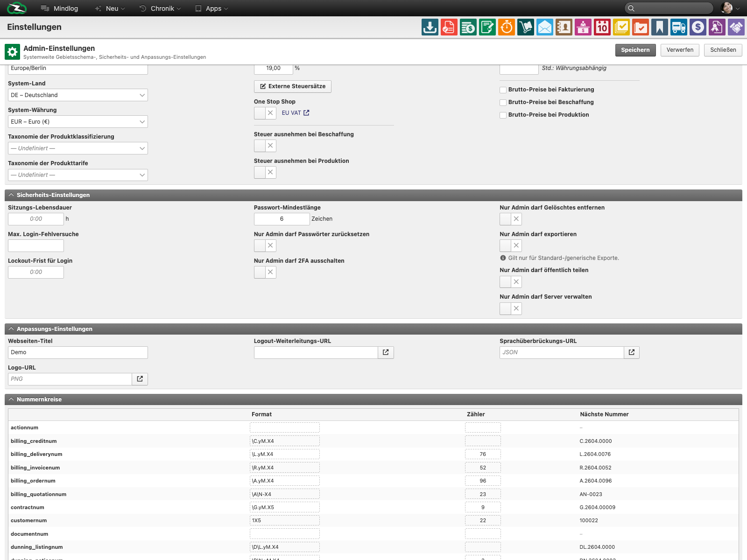Image resolution: width=747 pixels, height=560 pixels.
Task: Click the green gear Admin-Einstellungen icon
Action: [x=13, y=52]
